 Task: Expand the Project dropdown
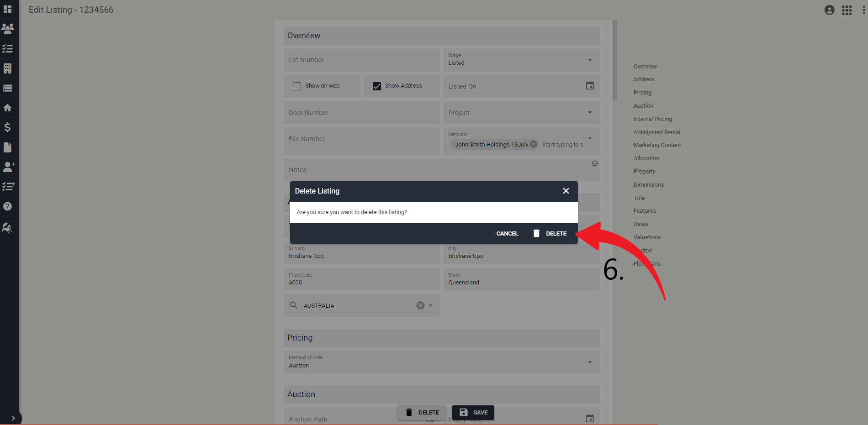pos(589,113)
